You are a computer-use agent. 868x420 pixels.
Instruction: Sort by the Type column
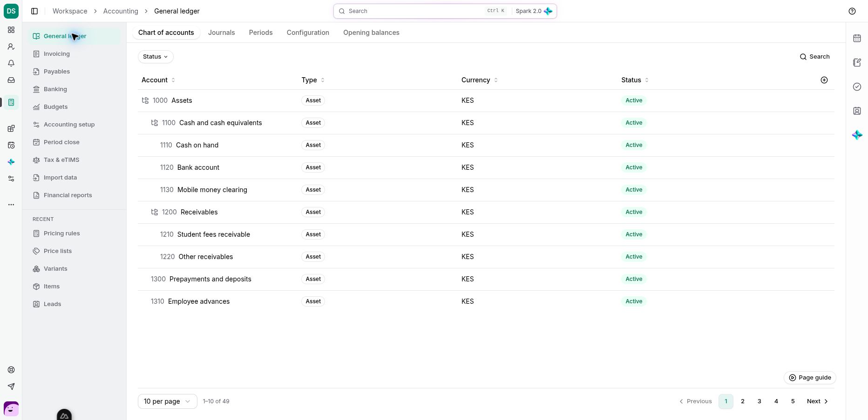click(x=313, y=80)
